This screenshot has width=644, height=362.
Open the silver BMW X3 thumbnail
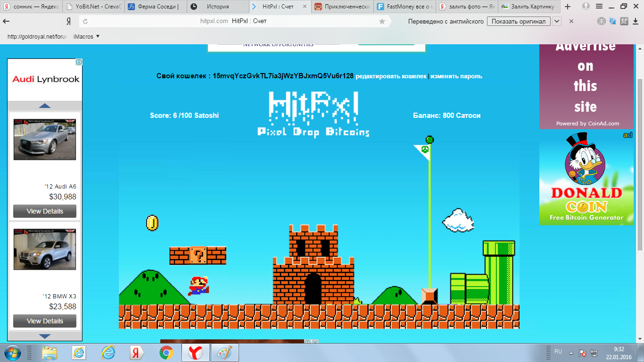pyautogui.click(x=45, y=249)
